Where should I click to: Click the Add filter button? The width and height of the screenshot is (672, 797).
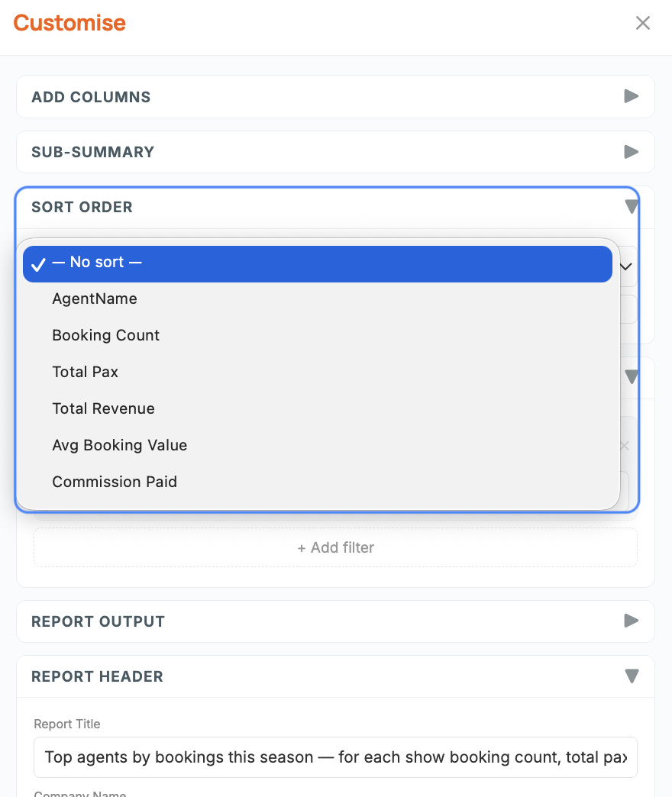pyautogui.click(x=335, y=547)
